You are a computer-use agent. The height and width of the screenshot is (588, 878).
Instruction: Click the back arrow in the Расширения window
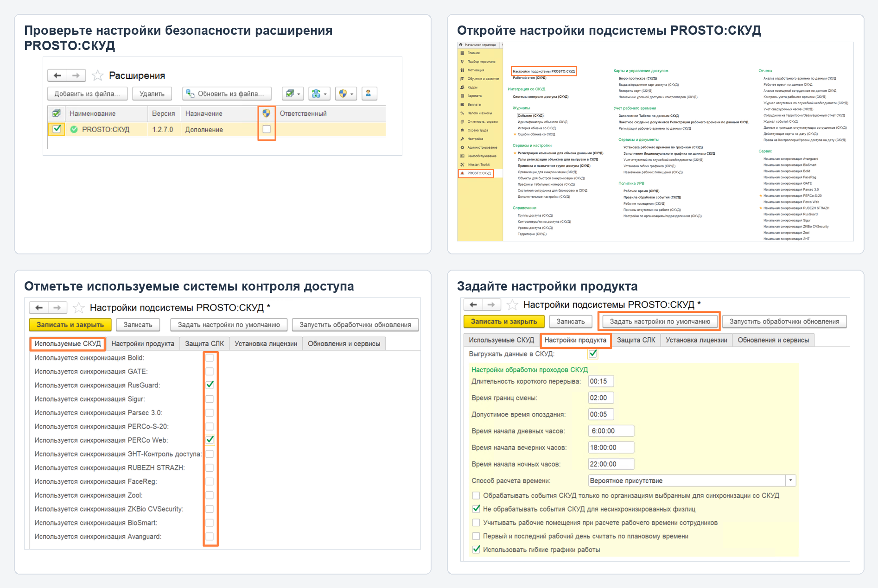[57, 76]
